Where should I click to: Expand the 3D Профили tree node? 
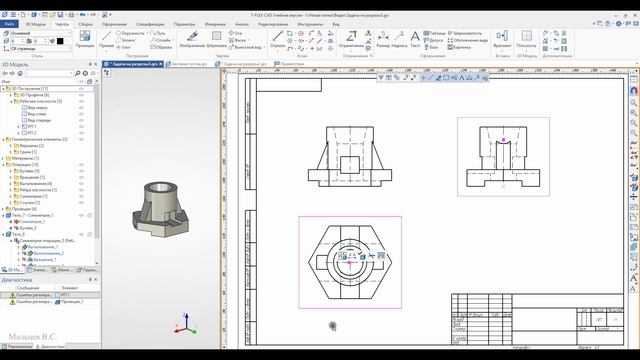[x=11, y=95]
